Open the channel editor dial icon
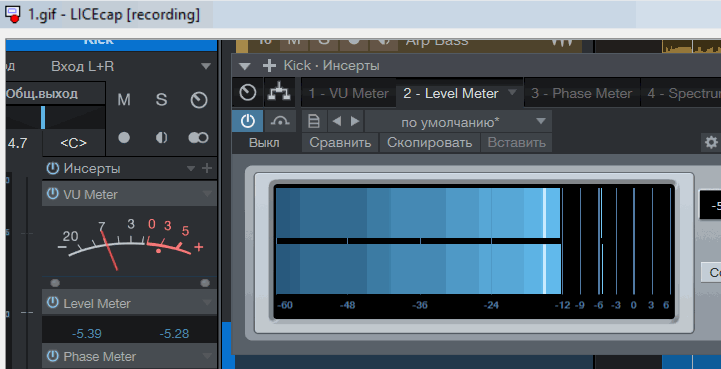The width and height of the screenshot is (721, 369). [248, 93]
